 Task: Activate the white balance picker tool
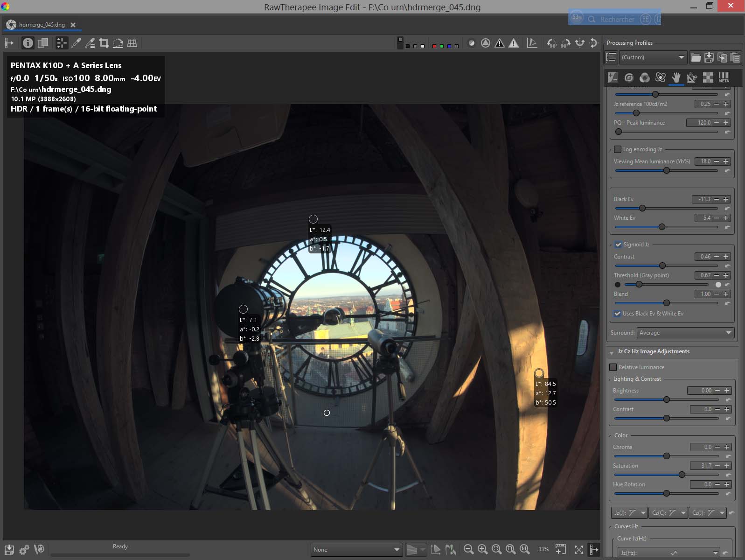tap(76, 43)
